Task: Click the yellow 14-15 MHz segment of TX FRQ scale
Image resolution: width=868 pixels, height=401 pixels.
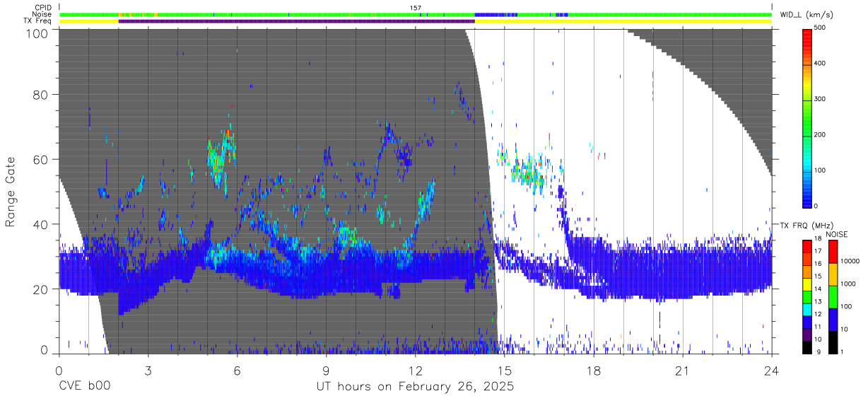Action: point(807,284)
